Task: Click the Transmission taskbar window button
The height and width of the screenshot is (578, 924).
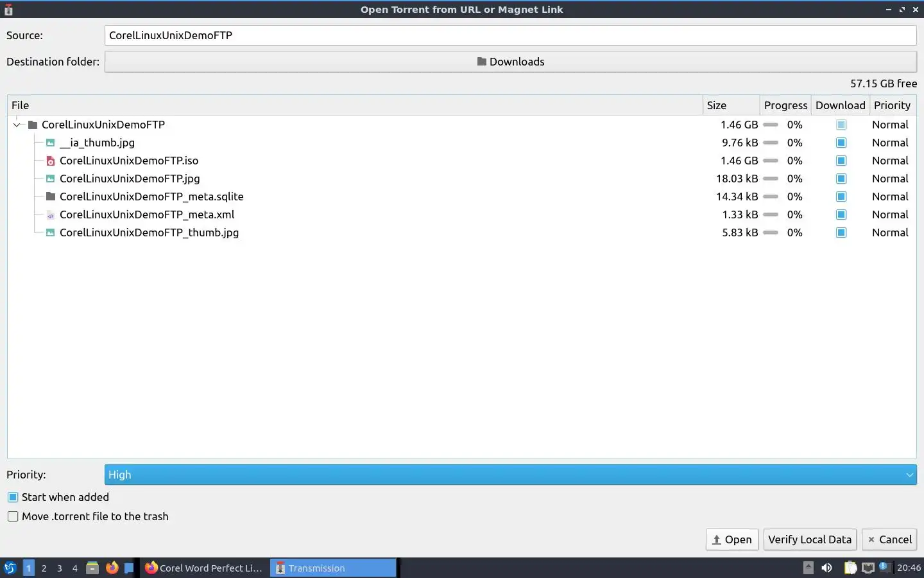Action: [x=334, y=568]
